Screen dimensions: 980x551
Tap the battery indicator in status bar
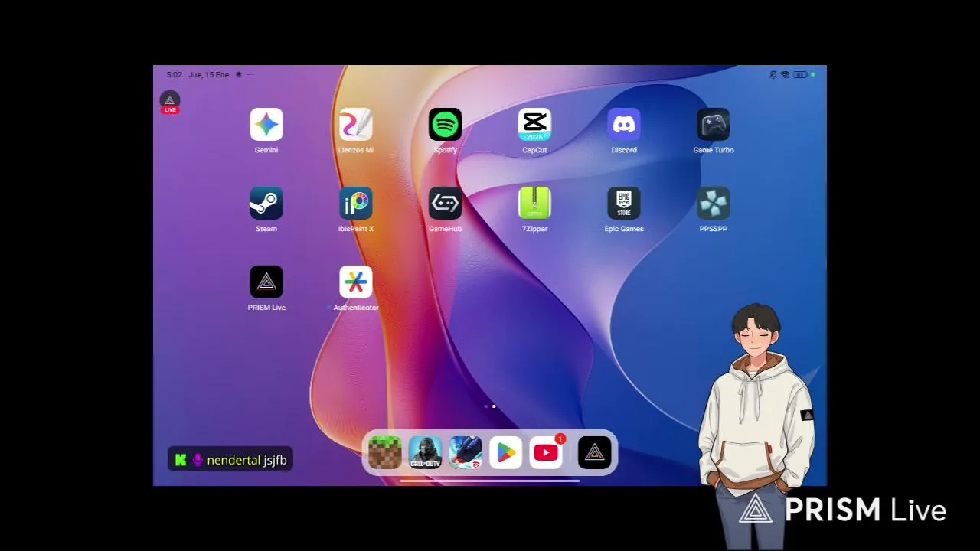pyautogui.click(x=800, y=75)
